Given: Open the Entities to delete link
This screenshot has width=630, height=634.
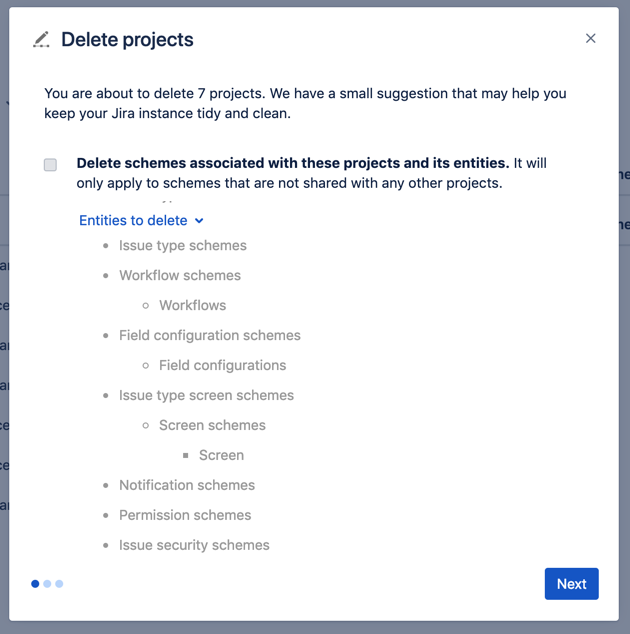Looking at the screenshot, I should tap(133, 220).
